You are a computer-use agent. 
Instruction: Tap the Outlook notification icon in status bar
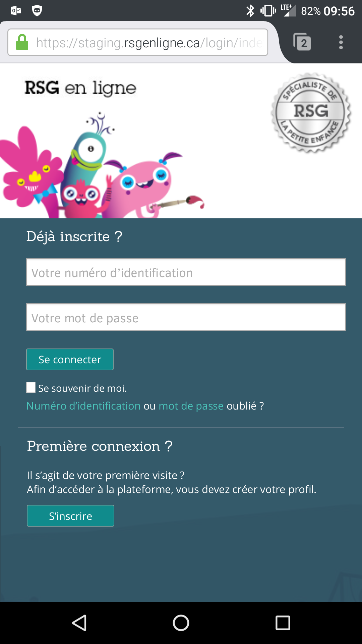[x=16, y=11]
